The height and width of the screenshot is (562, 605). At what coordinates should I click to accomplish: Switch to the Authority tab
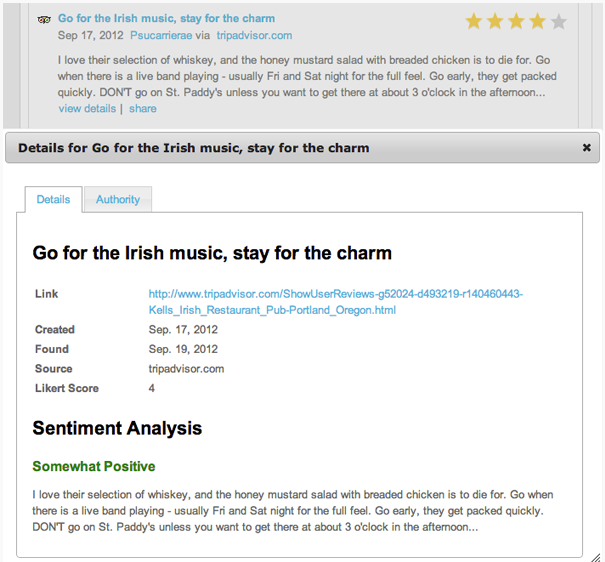tap(118, 199)
